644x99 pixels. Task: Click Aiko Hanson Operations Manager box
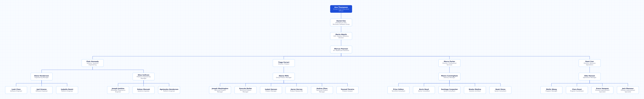[x=590, y=77]
